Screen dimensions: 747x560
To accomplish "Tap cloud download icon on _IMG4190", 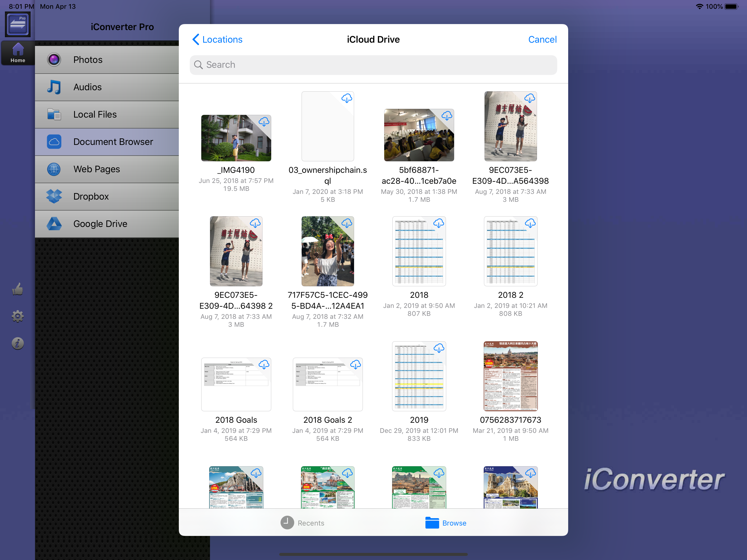I will 264,122.
